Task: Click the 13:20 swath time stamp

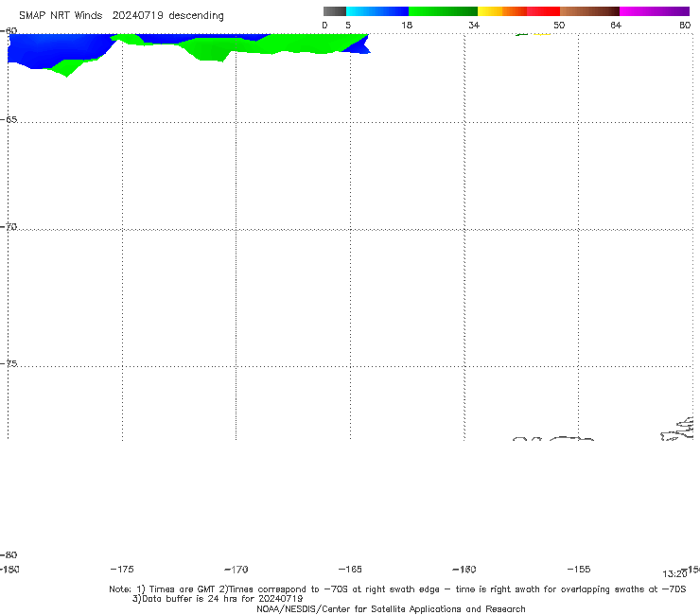Action: [x=674, y=574]
